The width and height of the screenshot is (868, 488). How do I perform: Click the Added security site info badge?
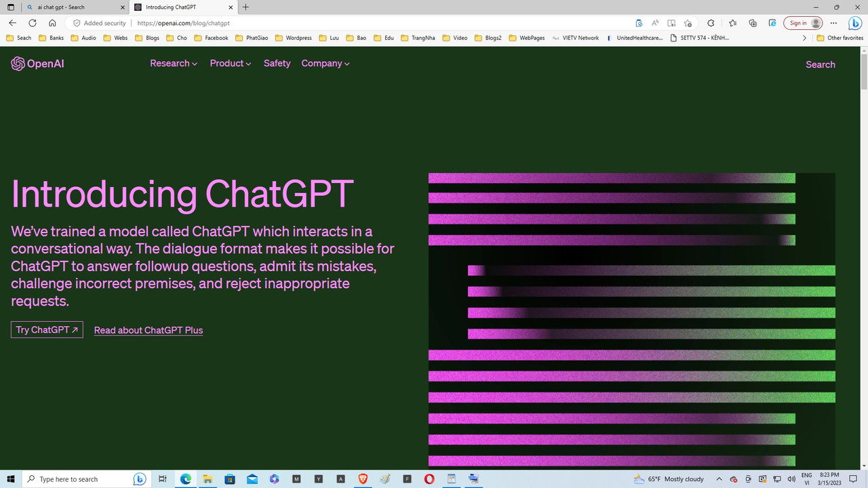click(99, 23)
